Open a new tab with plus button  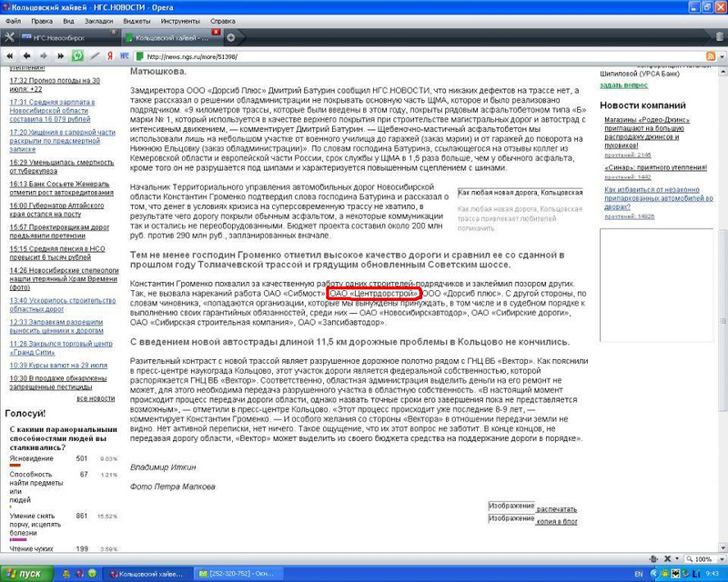(x=231, y=37)
